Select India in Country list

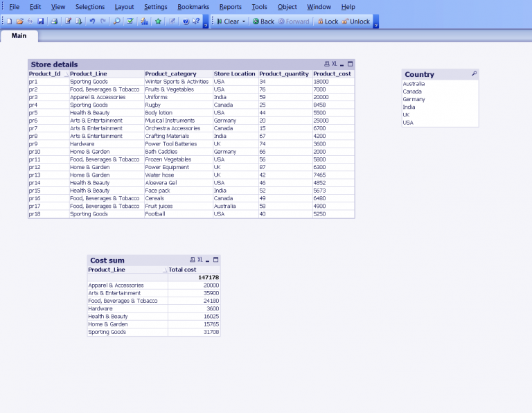pyautogui.click(x=440, y=107)
